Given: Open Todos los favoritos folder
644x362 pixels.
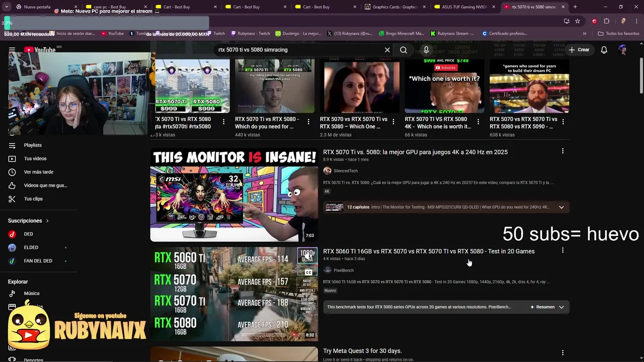Looking at the screenshot, I should coord(618,34).
